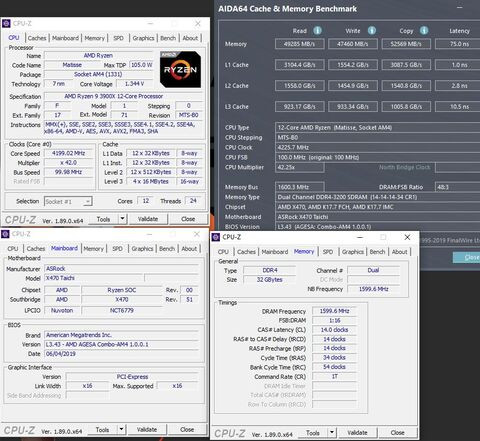Click the CPU-Z app icon in the Memory window title bar
Viewport: 480px width, 441px height.
[216, 237]
